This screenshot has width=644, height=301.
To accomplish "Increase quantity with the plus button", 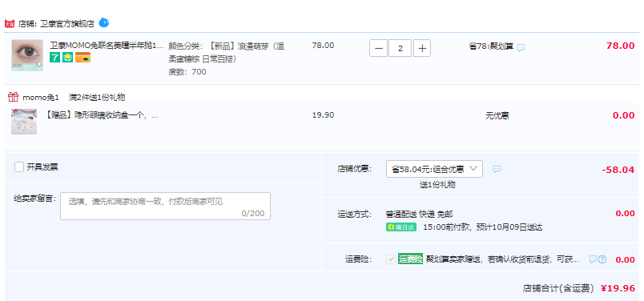I will pyautogui.click(x=422, y=49).
